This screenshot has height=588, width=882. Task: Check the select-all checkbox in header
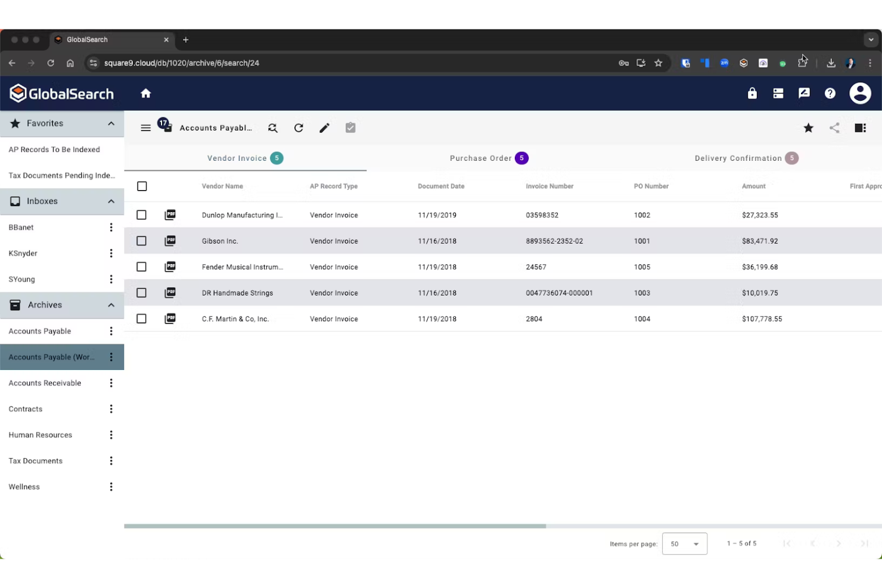click(x=142, y=186)
